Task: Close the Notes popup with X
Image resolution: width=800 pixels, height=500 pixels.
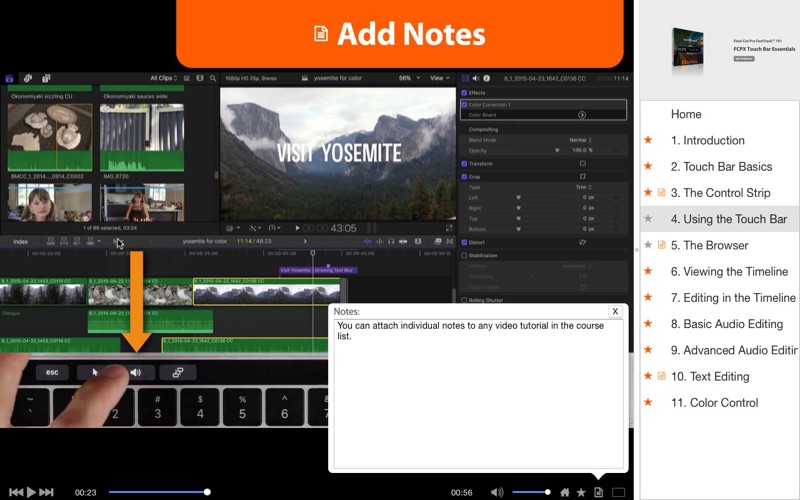Action: (615, 311)
